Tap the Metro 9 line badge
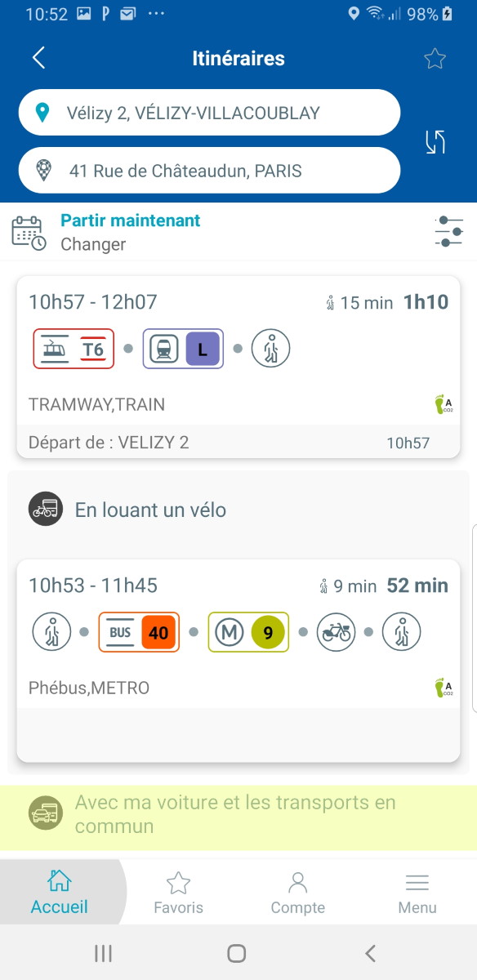Viewport: 477px width, 980px height. (248, 632)
